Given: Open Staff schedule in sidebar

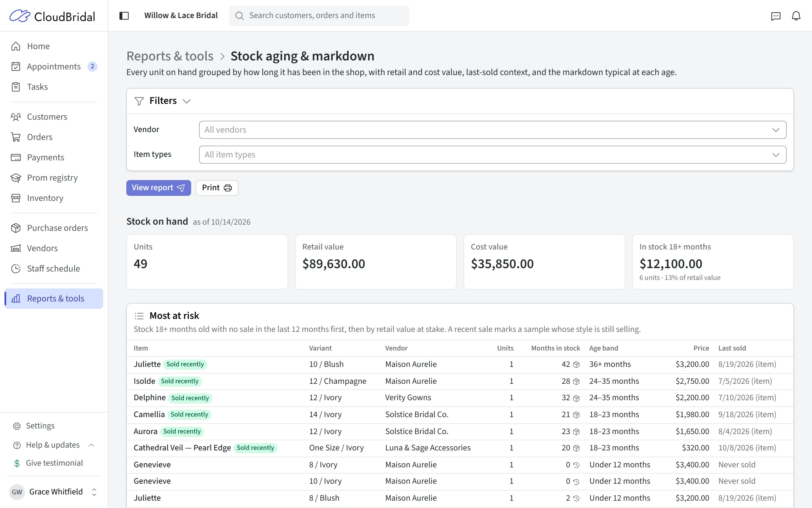Looking at the screenshot, I should pyautogui.click(x=54, y=268).
